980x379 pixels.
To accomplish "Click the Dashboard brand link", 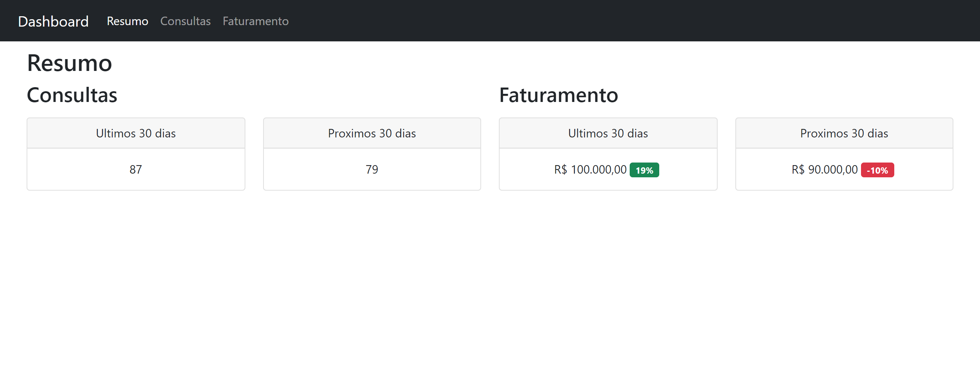I will [53, 22].
